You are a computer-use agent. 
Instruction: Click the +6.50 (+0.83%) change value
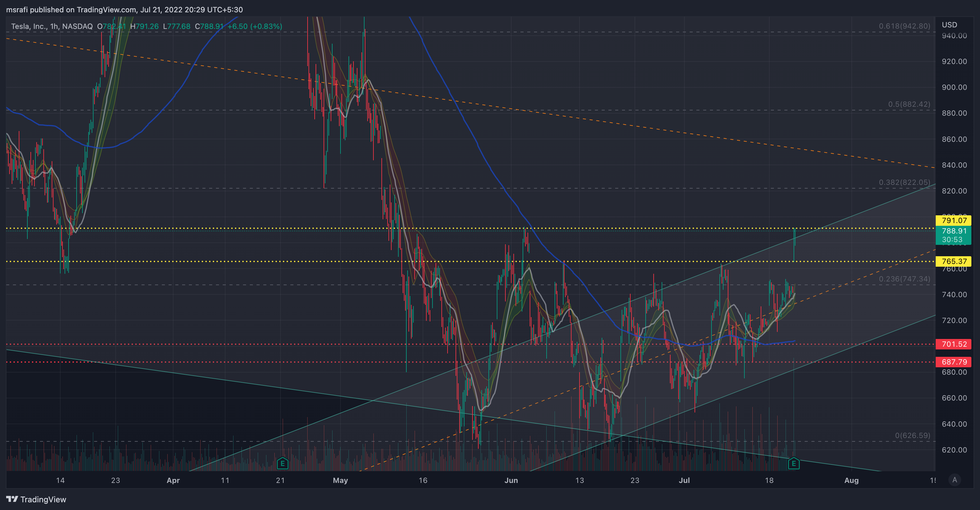(254, 26)
